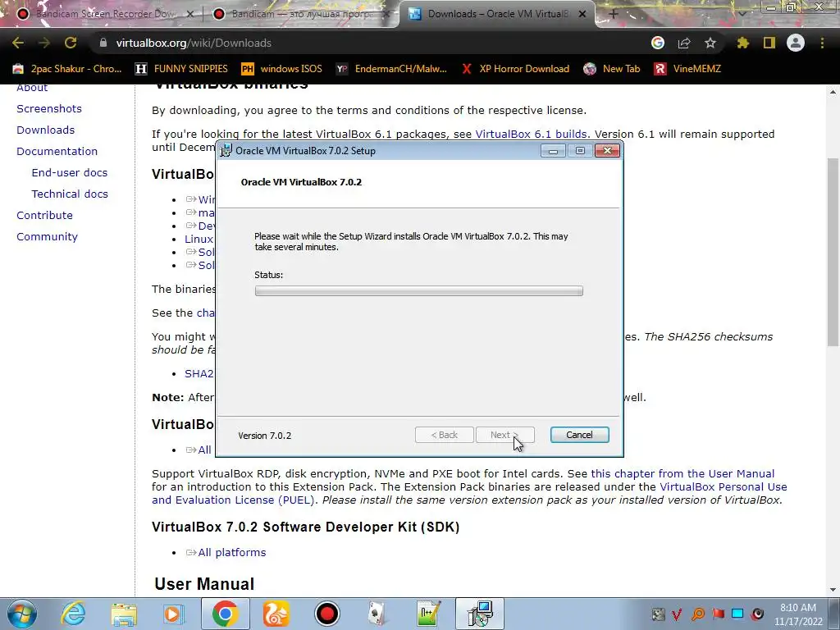Minimize the VirtualBox Setup dialog
Image resolution: width=840 pixels, height=630 pixels.
[x=553, y=151]
